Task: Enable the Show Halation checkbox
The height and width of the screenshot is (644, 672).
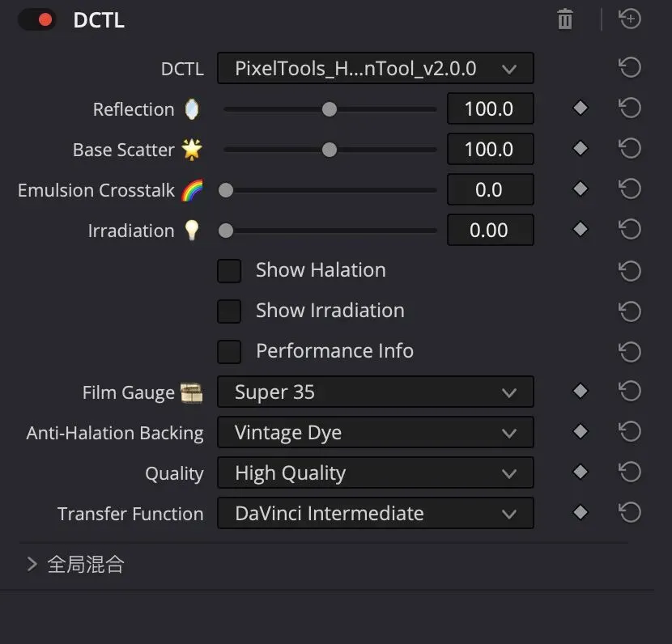Action: tap(229, 270)
